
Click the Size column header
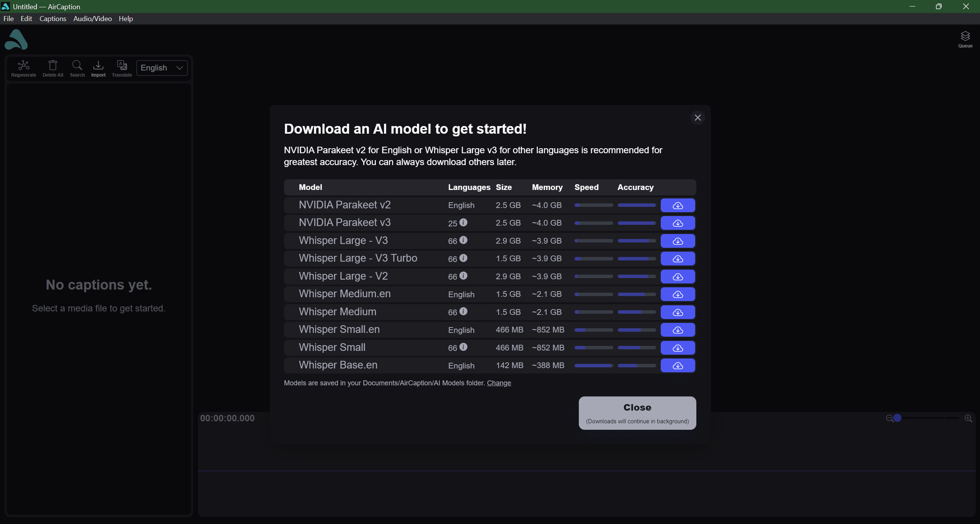[x=503, y=187]
